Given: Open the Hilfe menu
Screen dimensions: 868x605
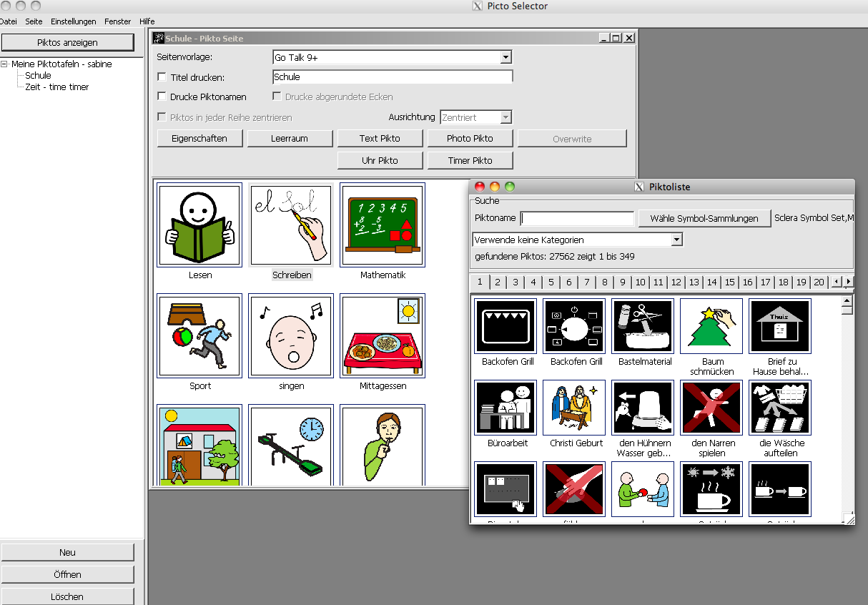Looking at the screenshot, I should coord(147,21).
